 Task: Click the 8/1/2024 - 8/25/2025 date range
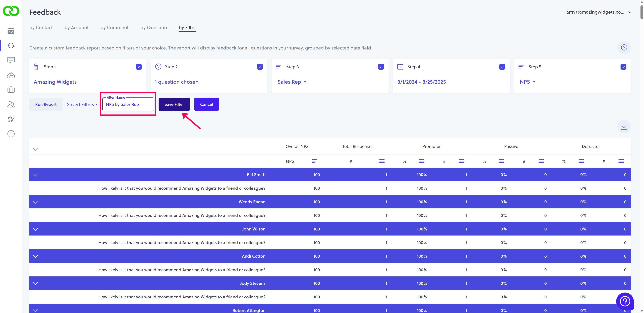click(422, 82)
